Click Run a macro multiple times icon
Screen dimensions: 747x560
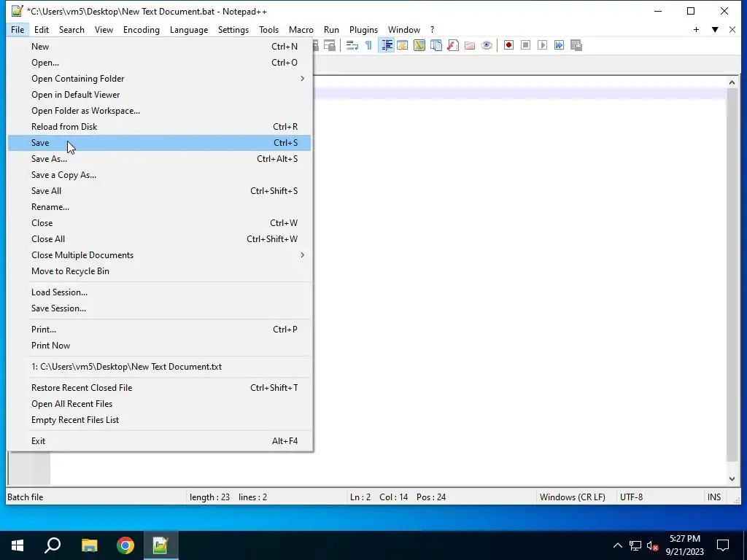click(x=559, y=45)
